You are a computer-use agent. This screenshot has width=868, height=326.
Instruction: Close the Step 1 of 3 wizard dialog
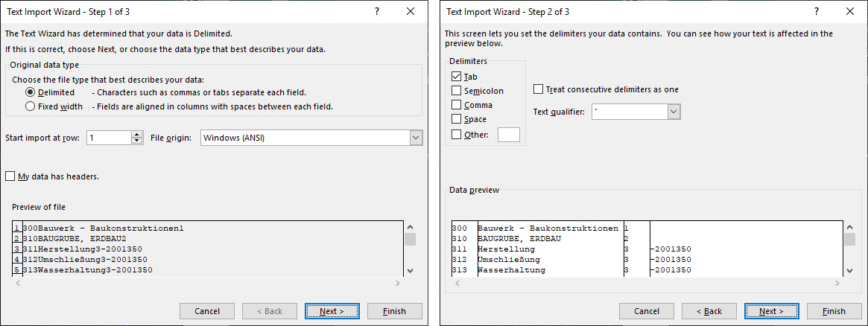411,12
